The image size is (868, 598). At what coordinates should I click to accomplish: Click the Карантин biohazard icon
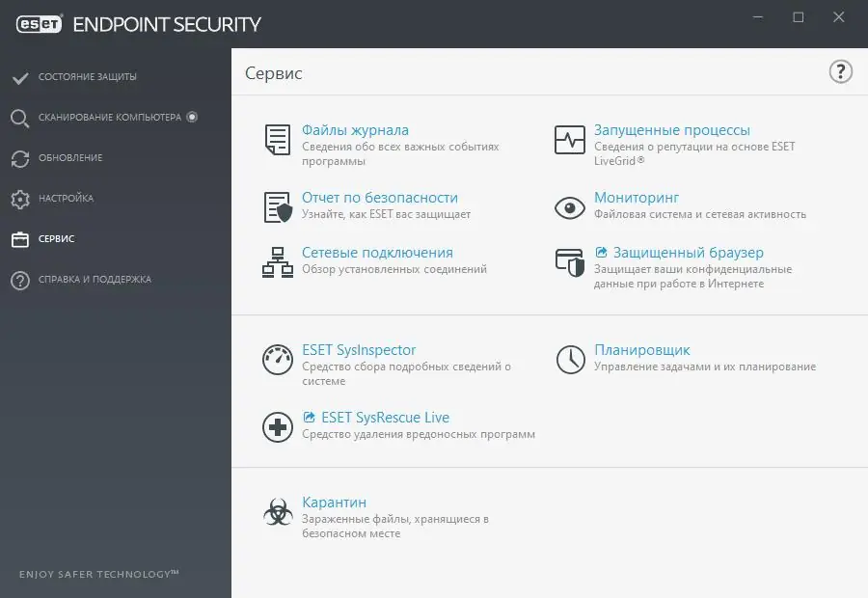click(277, 513)
